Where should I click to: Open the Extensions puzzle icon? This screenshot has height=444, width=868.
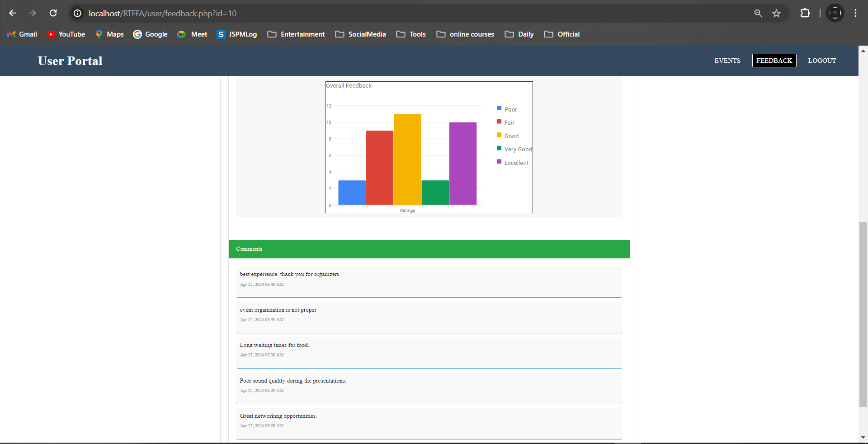tap(805, 13)
